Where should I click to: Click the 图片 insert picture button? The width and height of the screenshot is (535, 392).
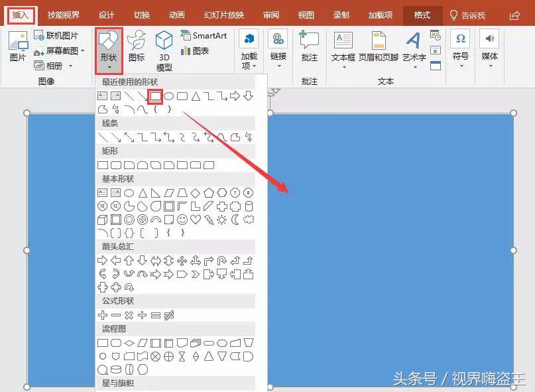[18, 47]
